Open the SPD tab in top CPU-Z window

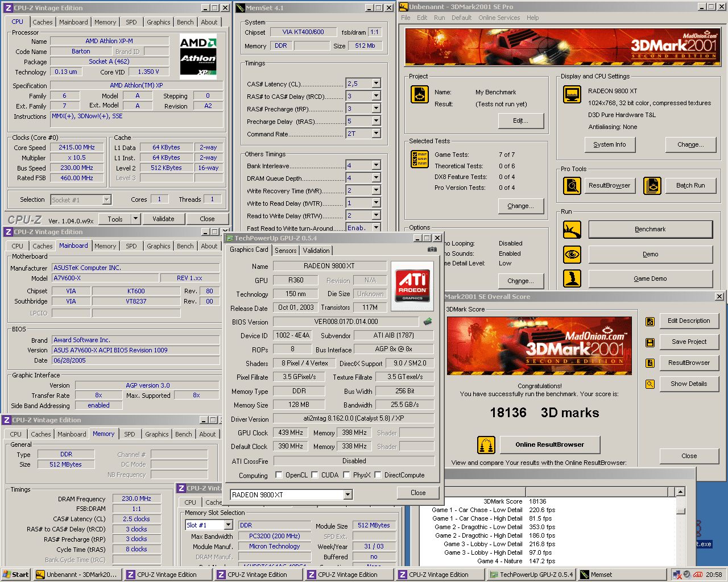(131, 22)
